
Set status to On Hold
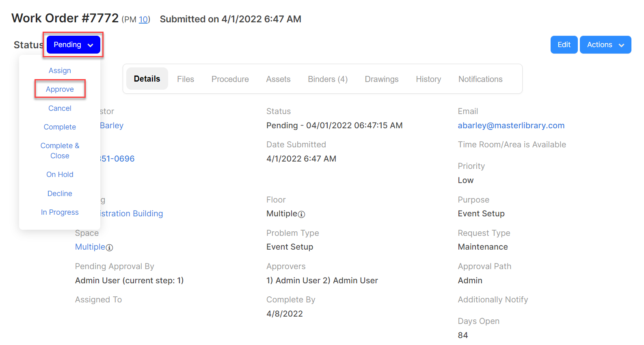[60, 175]
